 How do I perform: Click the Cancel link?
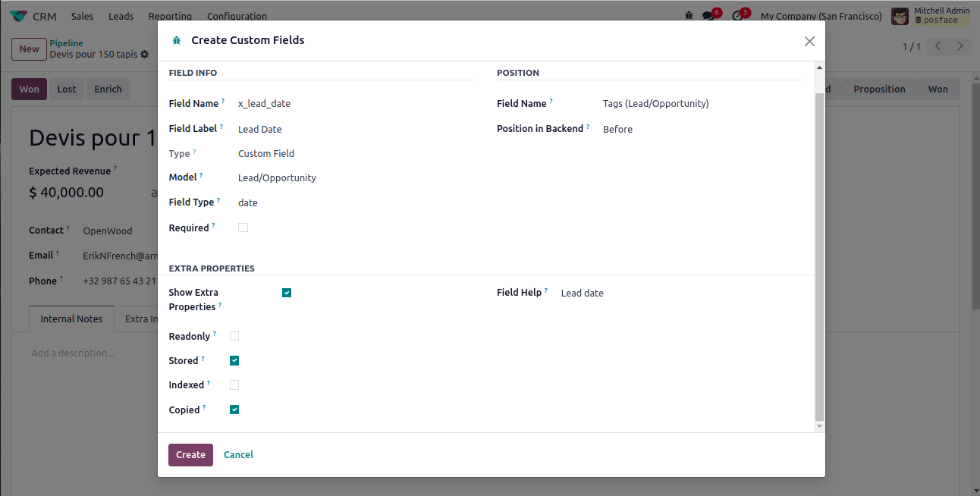pos(238,455)
